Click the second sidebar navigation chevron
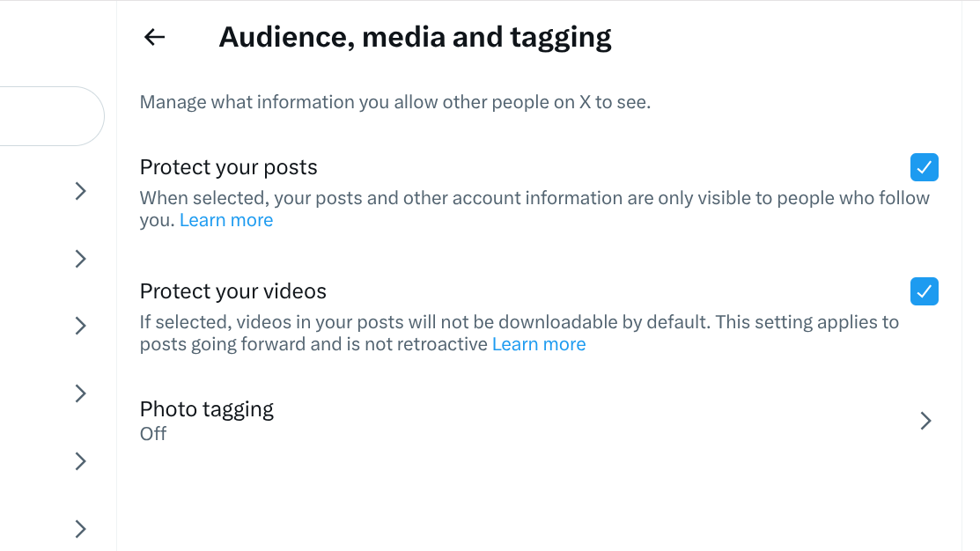 (80, 259)
